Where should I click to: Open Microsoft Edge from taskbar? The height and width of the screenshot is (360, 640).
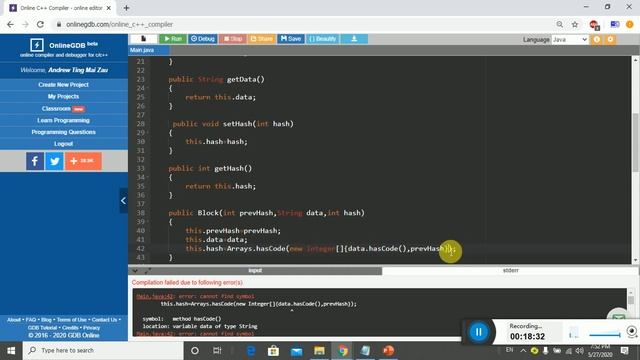pos(251,351)
